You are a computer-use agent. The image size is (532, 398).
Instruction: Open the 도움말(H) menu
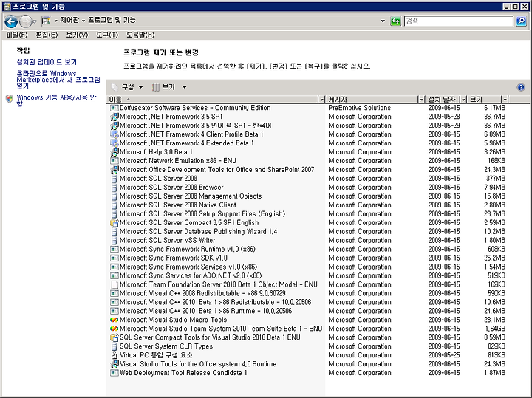(x=140, y=35)
